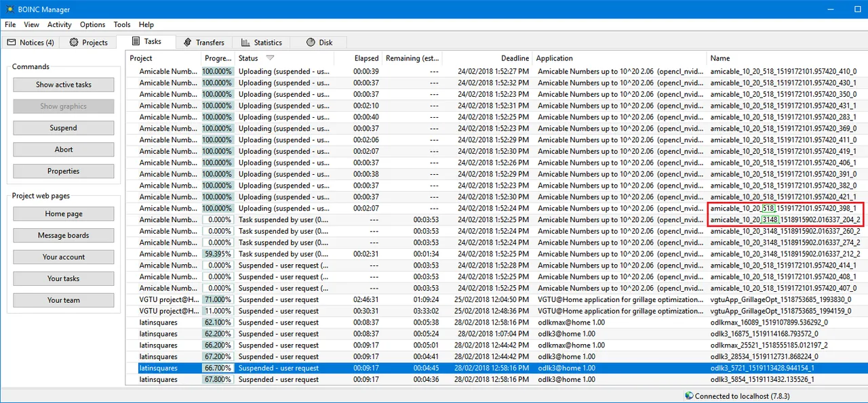Screen dimensions: 868x403
Task: Click deadline 28/02/2018 1:07:04 PM cell
Action: [x=495, y=334]
